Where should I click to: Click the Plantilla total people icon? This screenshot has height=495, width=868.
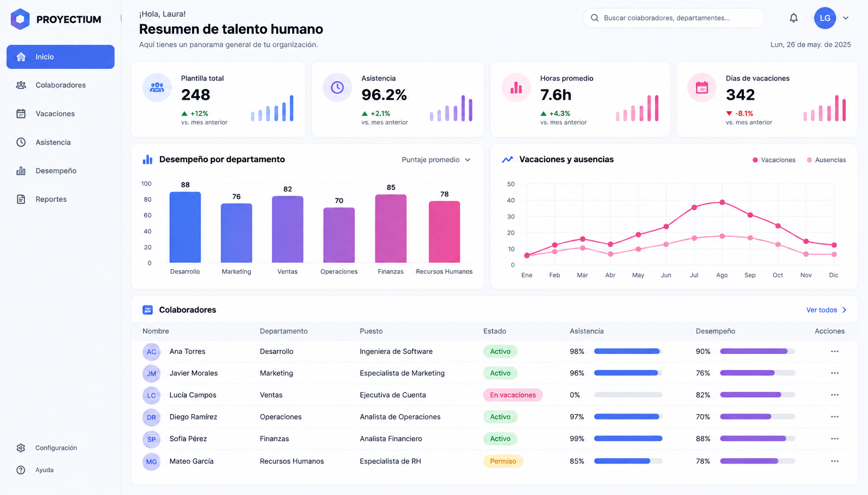(157, 87)
